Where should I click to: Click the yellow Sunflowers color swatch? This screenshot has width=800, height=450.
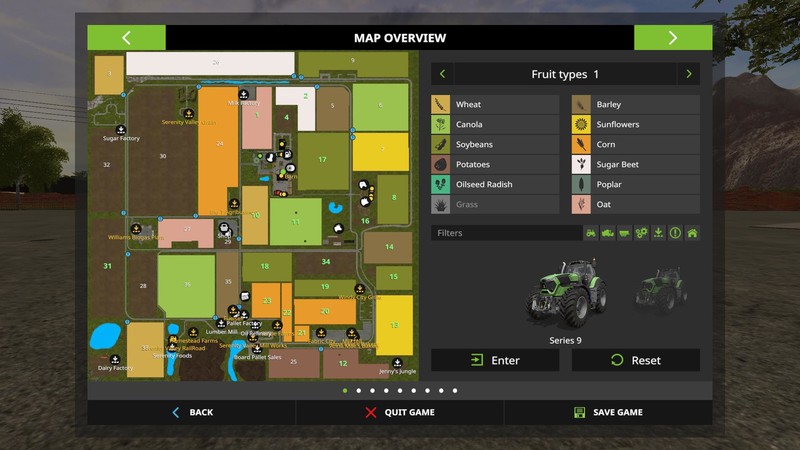click(x=580, y=125)
